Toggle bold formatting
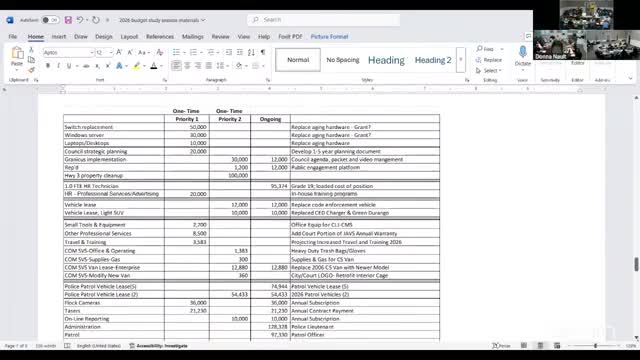Image resolution: width=640 pixels, height=360 pixels. tap(48, 66)
